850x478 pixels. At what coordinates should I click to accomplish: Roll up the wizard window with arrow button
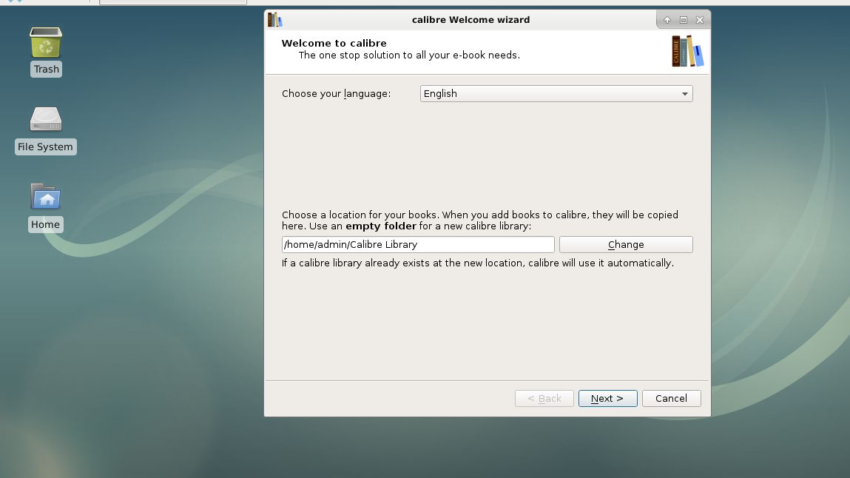click(x=667, y=20)
